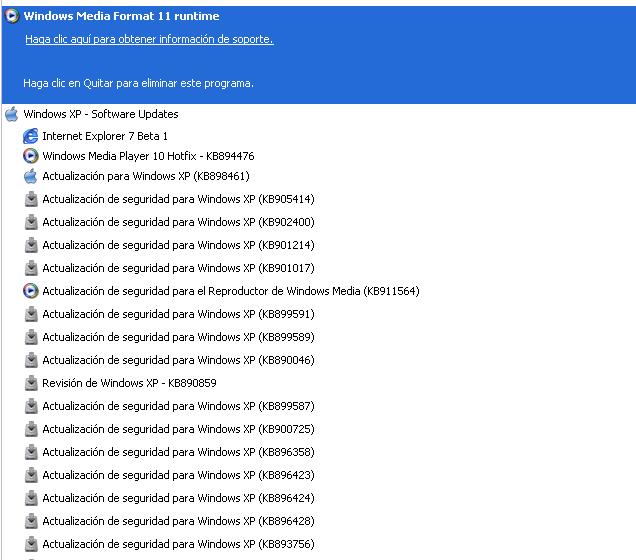Select Windows Media Format 11 runtime title
The image size is (636, 560).
click(x=121, y=16)
